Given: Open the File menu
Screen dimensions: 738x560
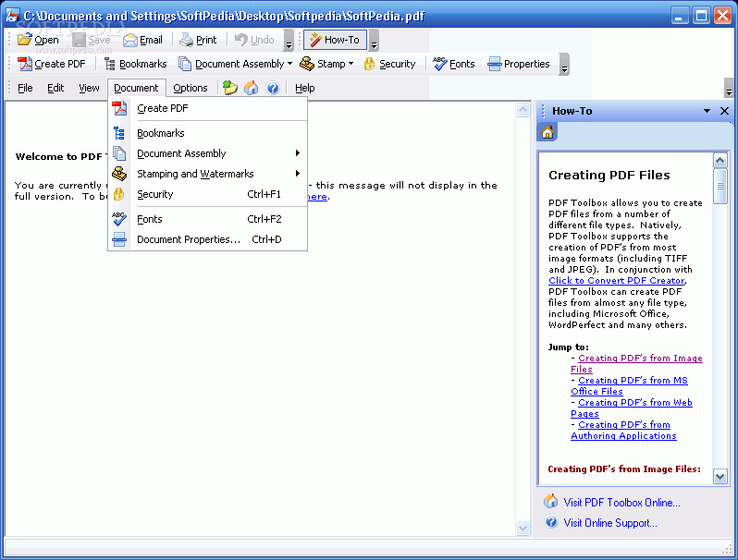Looking at the screenshot, I should (25, 88).
